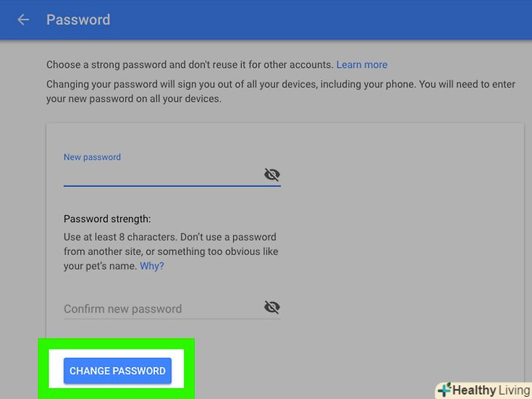Viewport: 532px width, 399px height.
Task: Click the Choose a strong password sentence
Action: pos(190,64)
